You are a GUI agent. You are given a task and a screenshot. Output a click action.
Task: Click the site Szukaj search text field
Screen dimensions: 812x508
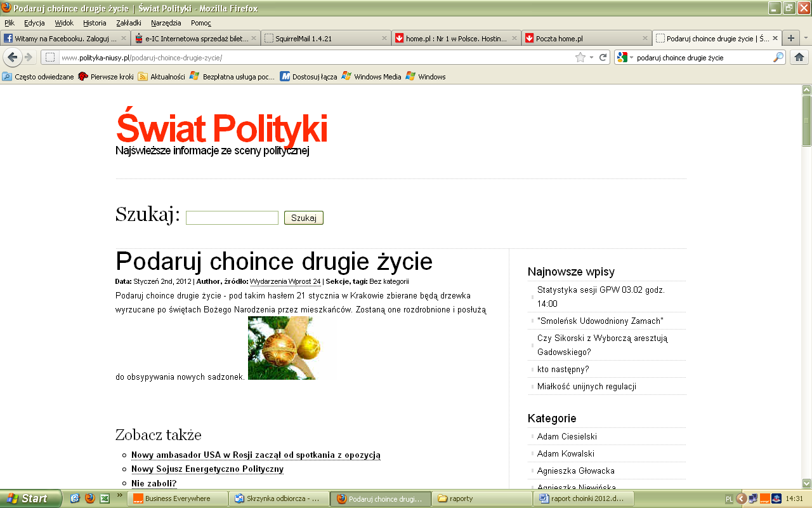point(232,218)
